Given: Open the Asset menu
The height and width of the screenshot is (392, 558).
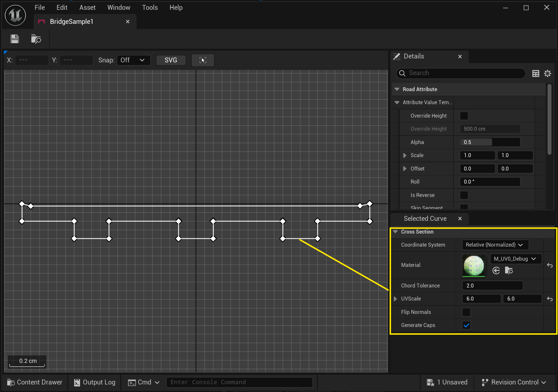Looking at the screenshot, I should (x=87, y=8).
